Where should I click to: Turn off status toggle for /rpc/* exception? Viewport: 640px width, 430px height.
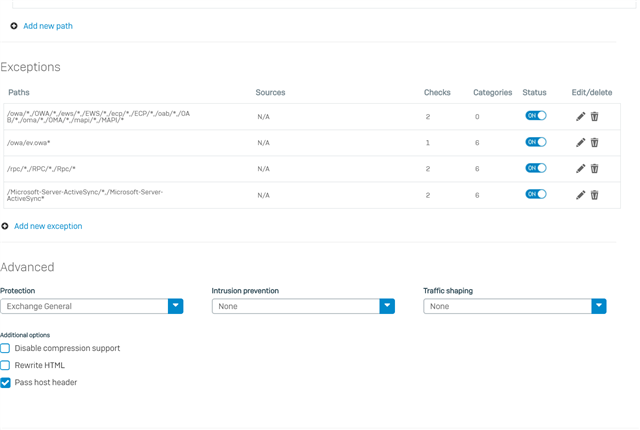click(x=536, y=168)
